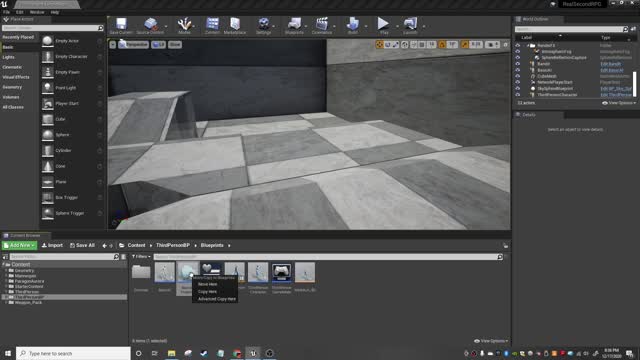640x360 pixels.
Task: Select Lights category in Place Actors
Action: (x=9, y=57)
